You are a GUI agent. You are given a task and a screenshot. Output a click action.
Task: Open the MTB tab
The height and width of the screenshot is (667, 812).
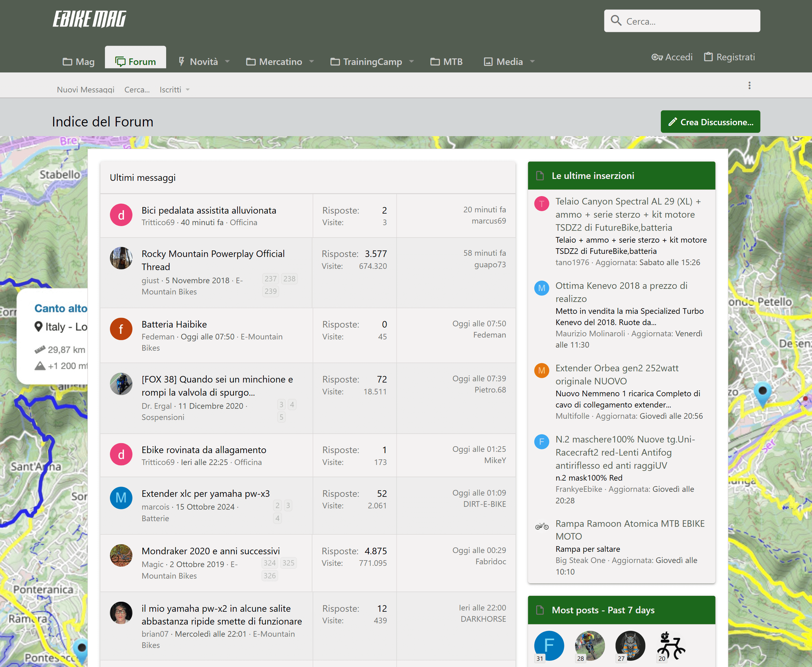click(x=447, y=62)
